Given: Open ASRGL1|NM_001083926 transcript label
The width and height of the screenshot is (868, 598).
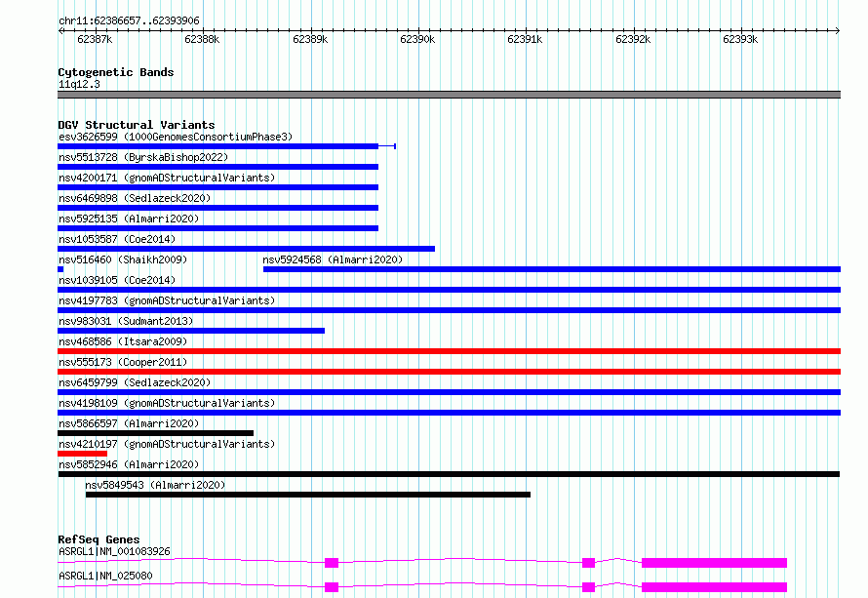Looking at the screenshot, I should [114, 551].
